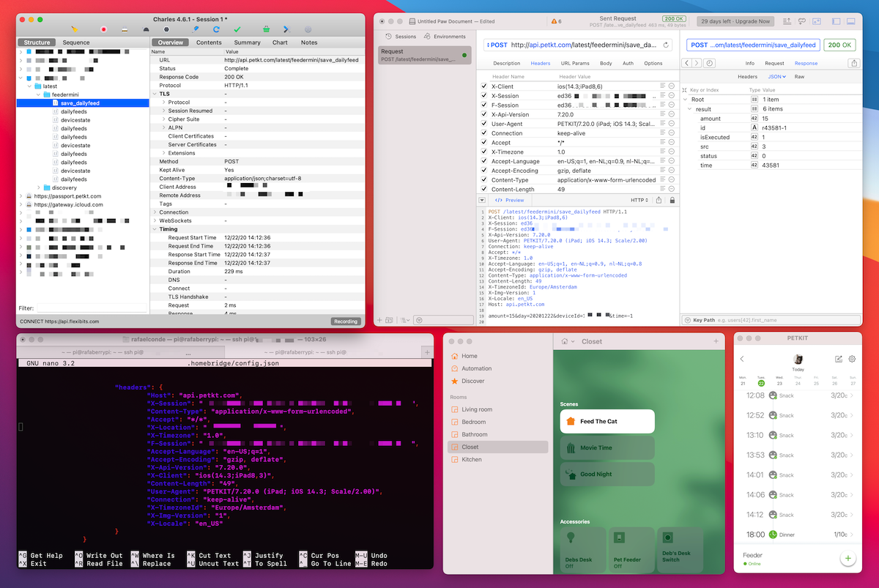Click the green plus button in PETKIT

(848, 559)
